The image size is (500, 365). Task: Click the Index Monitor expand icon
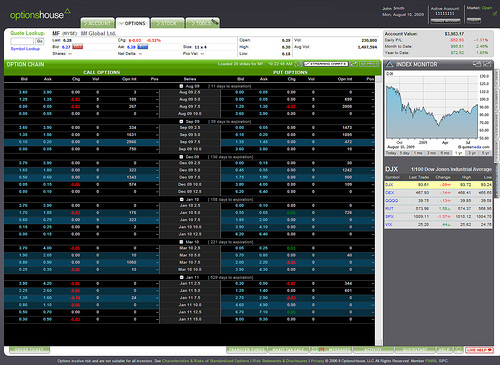(x=487, y=64)
